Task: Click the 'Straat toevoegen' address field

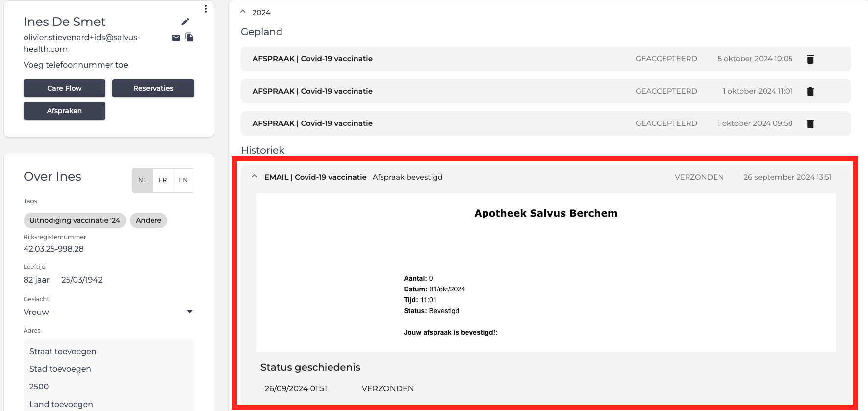Action: pos(63,351)
